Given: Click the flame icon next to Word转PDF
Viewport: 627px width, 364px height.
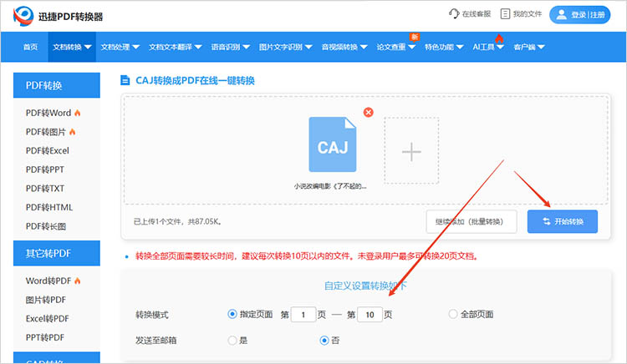Looking at the screenshot, I should pos(78,281).
